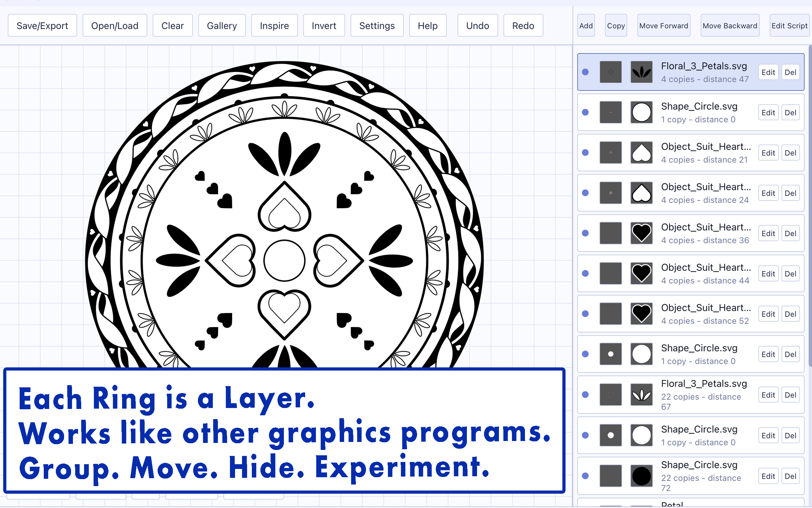Click the Floral_3_Petals distance 47 layout thumbnail
The height and width of the screenshot is (508, 812).
610,72
